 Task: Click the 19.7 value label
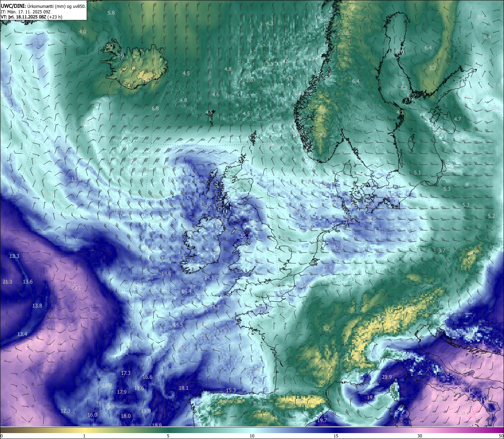point(322,420)
